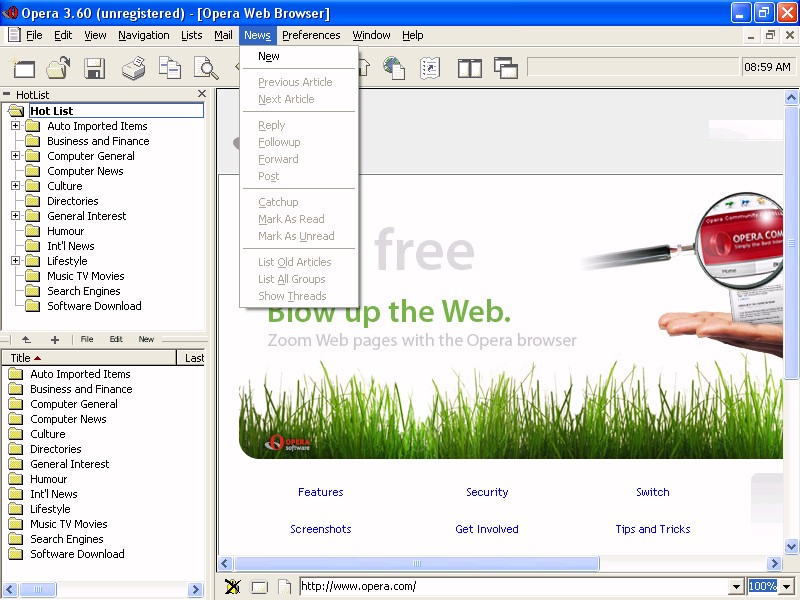Click the document icon left of the URL field

[x=284, y=587]
